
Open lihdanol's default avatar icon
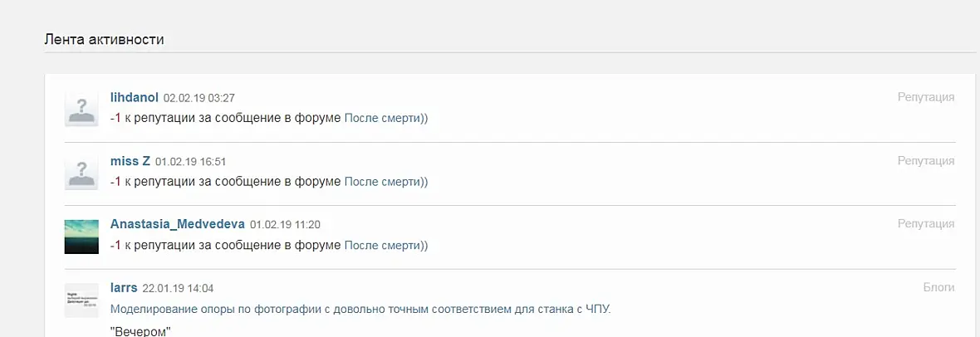pos(82,109)
